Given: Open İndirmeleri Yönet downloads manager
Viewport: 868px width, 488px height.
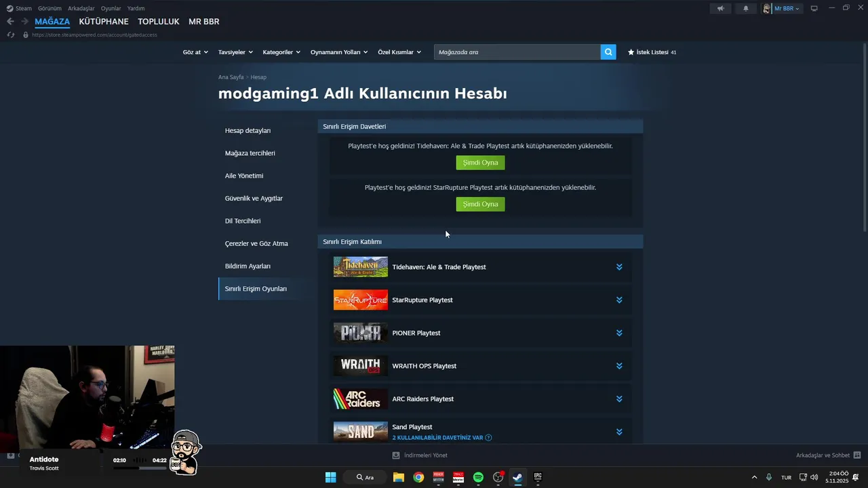Looking at the screenshot, I should 420,455.
